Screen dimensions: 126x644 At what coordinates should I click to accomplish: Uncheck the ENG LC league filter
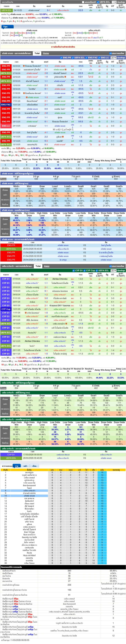(x=99, y=58)
